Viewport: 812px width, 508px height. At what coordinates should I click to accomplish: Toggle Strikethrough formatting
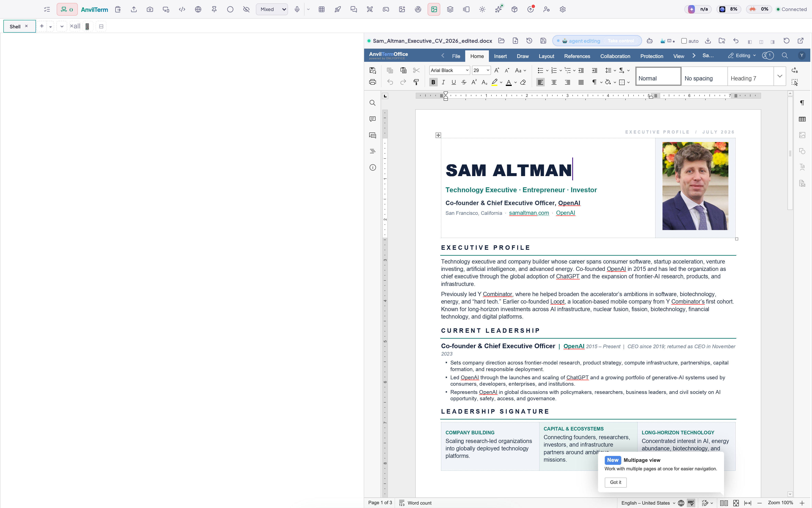464,82
